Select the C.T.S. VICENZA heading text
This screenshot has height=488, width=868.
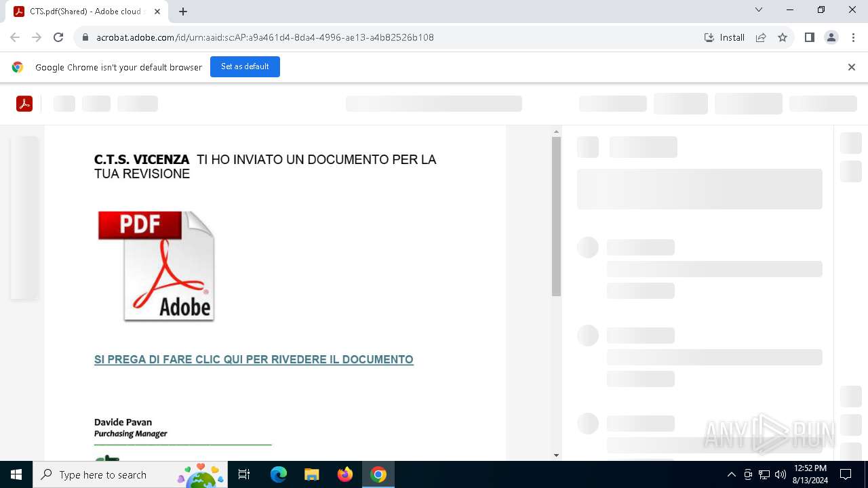coord(142,160)
